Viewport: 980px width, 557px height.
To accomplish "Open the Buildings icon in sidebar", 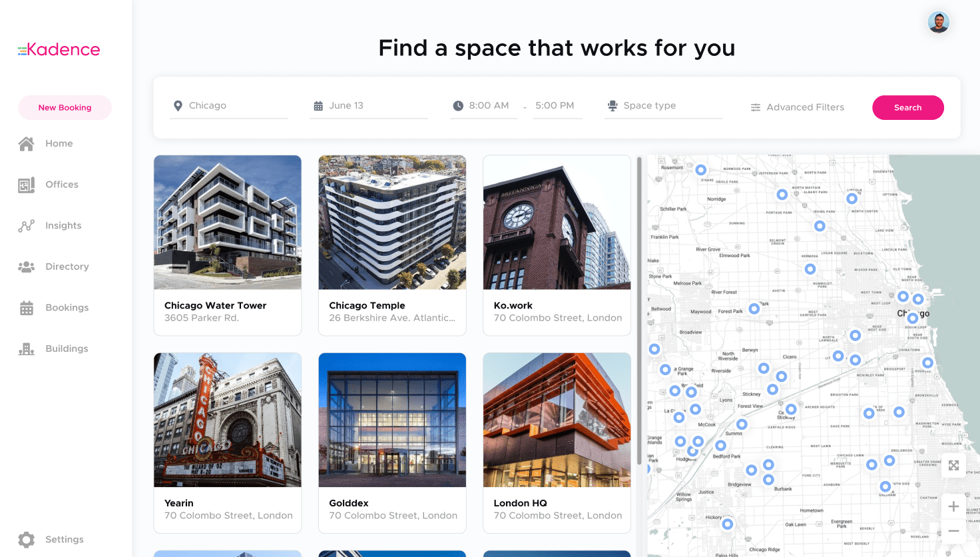I will coord(27,349).
